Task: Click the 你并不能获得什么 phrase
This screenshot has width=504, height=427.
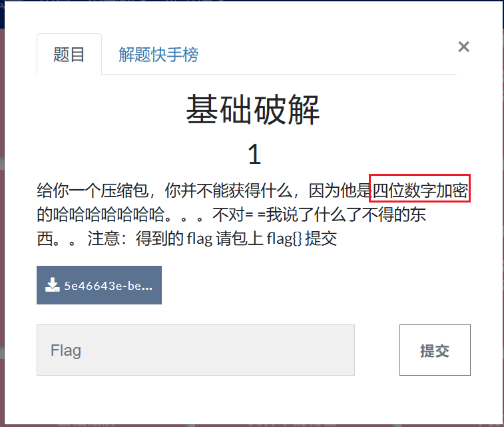Action: tap(228, 191)
